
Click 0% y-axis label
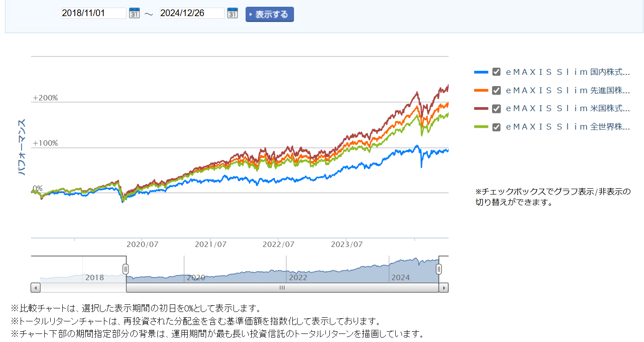(x=38, y=188)
